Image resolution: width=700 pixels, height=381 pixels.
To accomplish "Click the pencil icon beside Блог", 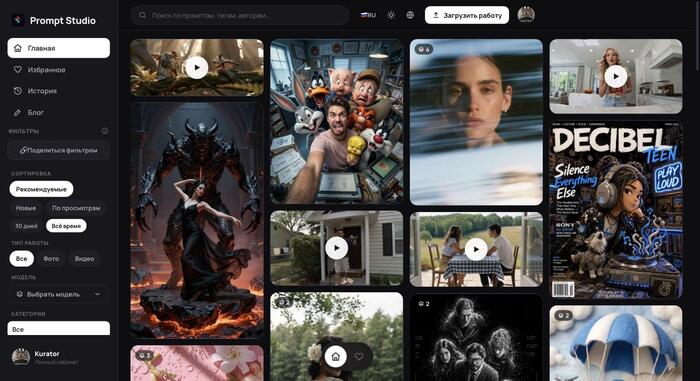I will pos(17,113).
